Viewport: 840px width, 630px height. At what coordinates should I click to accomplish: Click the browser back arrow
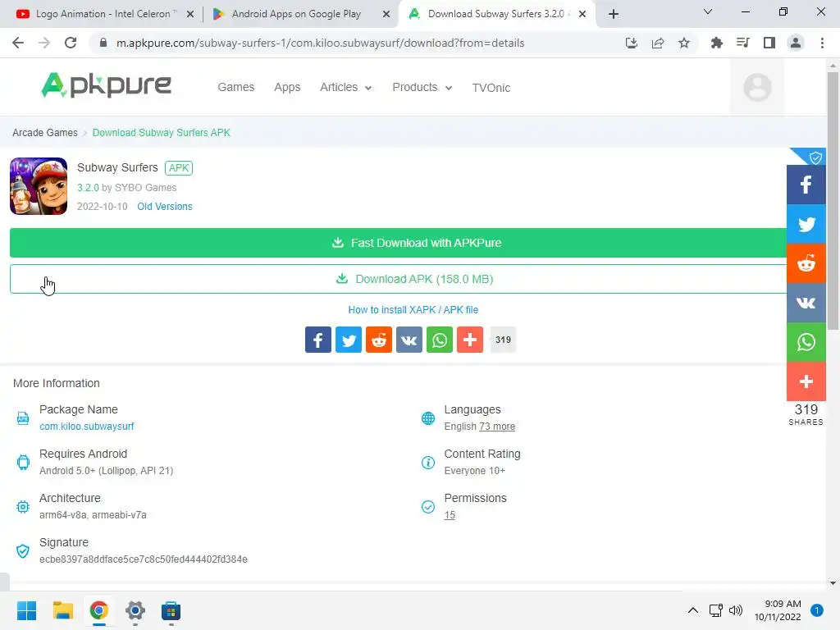18,43
